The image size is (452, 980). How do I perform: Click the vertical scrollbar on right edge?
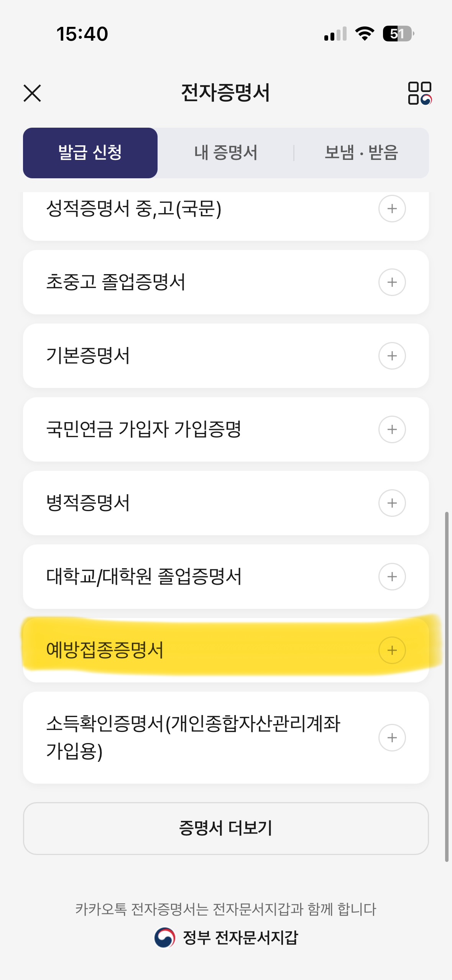click(447, 686)
